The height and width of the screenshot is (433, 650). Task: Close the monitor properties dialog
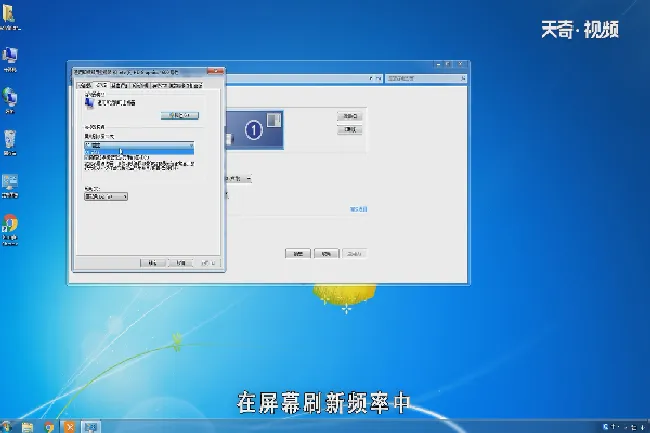(x=215, y=72)
